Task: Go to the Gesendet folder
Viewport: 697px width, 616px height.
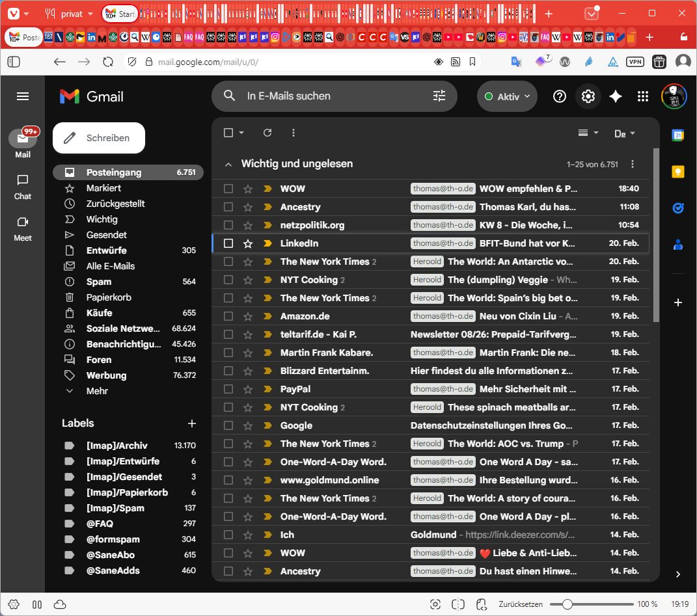Action: pyautogui.click(x=106, y=235)
